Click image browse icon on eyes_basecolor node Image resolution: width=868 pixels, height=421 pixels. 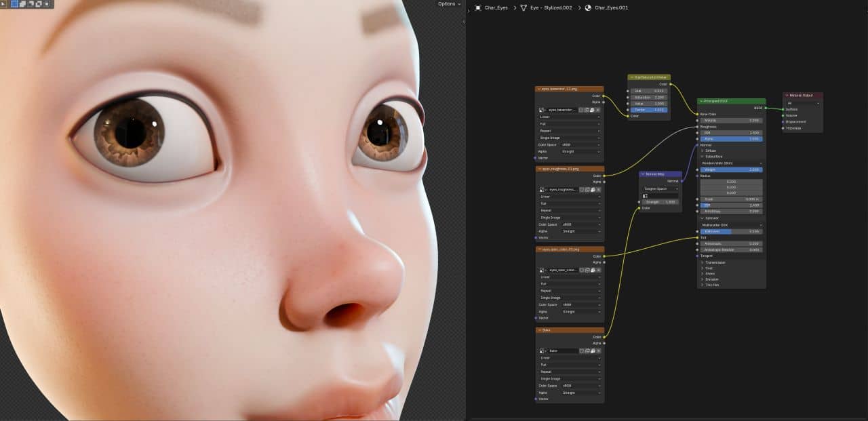click(x=542, y=109)
